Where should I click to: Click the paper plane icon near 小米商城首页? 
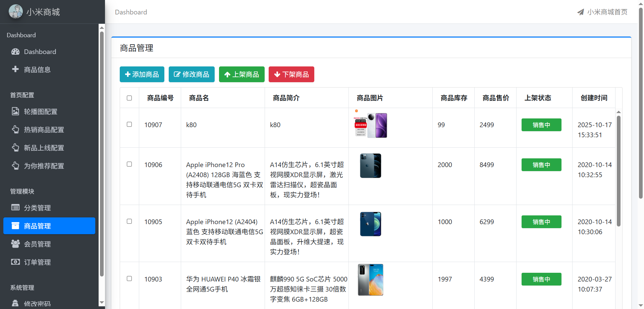[x=581, y=12]
